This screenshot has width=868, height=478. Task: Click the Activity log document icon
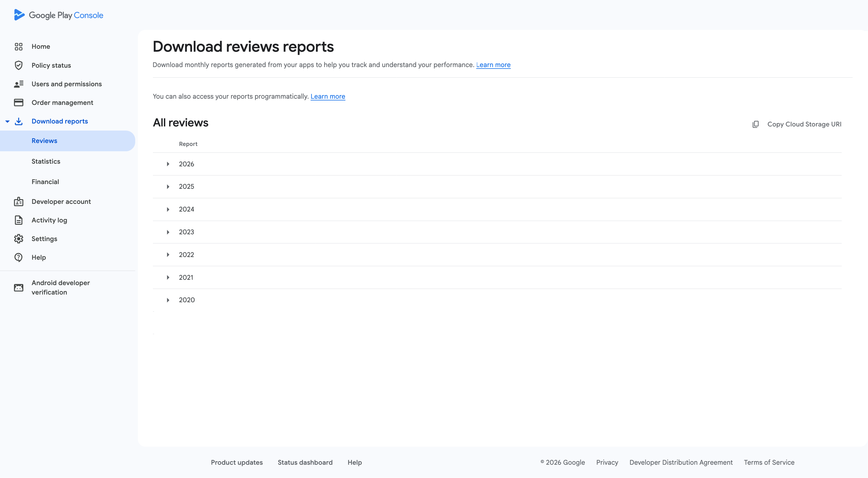click(x=19, y=220)
